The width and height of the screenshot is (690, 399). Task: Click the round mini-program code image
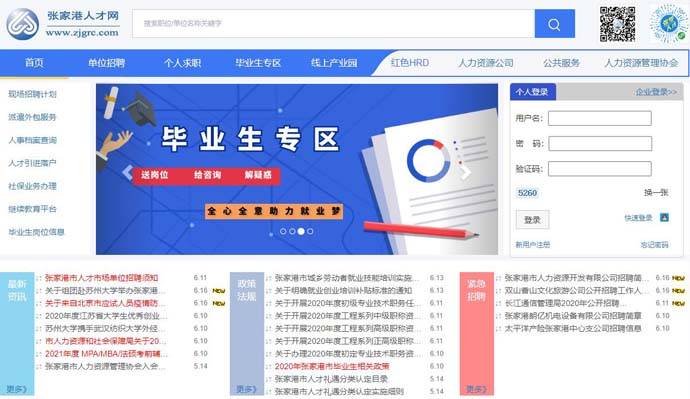coord(668,24)
